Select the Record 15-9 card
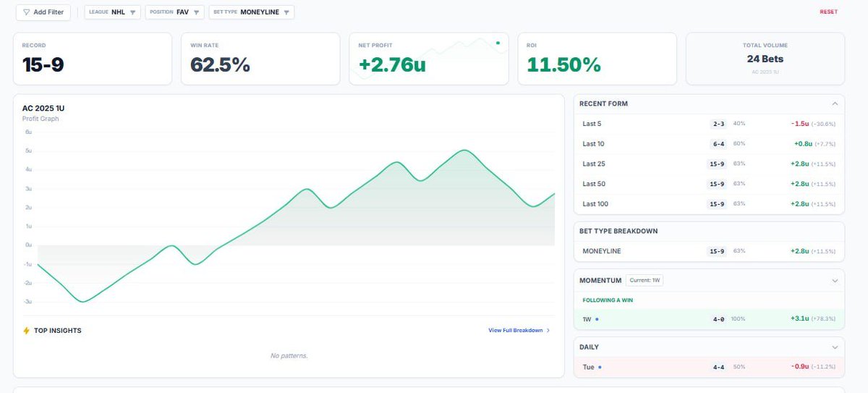Screen dimensions: 868x393 click(x=93, y=59)
